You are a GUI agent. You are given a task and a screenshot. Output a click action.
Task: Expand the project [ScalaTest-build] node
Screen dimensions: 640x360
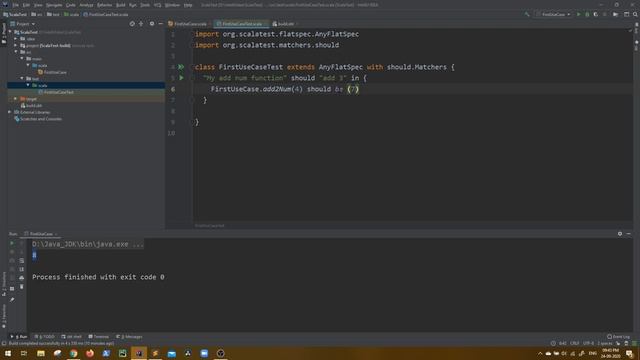[x=16, y=45]
